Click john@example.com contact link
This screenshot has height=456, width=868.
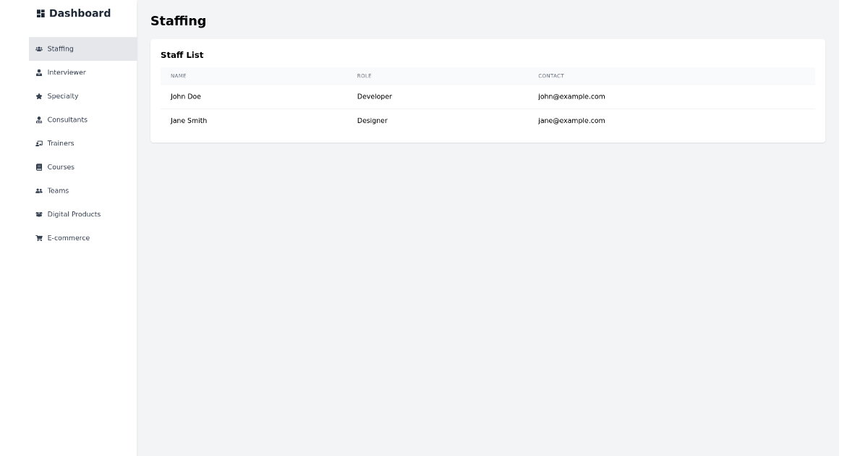click(x=571, y=96)
